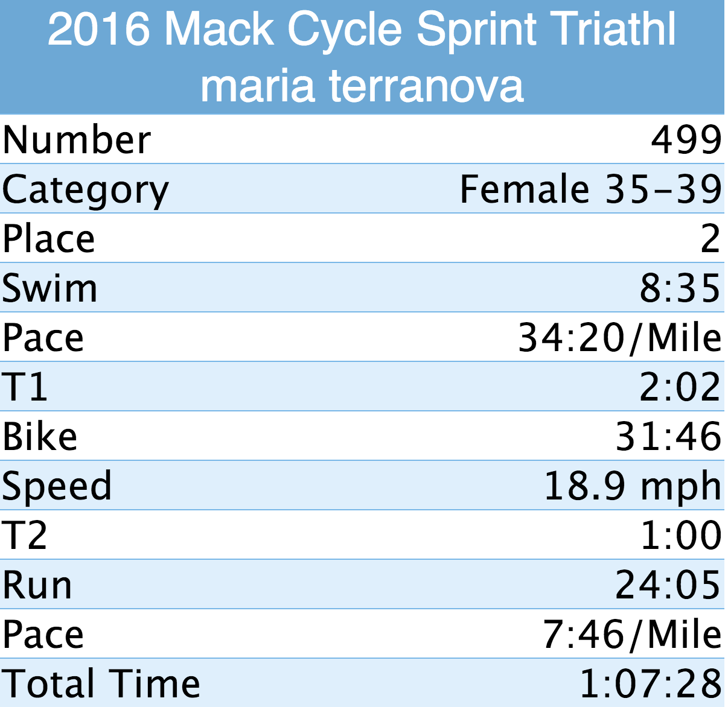The width and height of the screenshot is (728, 707).
Task: Click the 7:46/Mile run pace value
Action: coord(632,635)
